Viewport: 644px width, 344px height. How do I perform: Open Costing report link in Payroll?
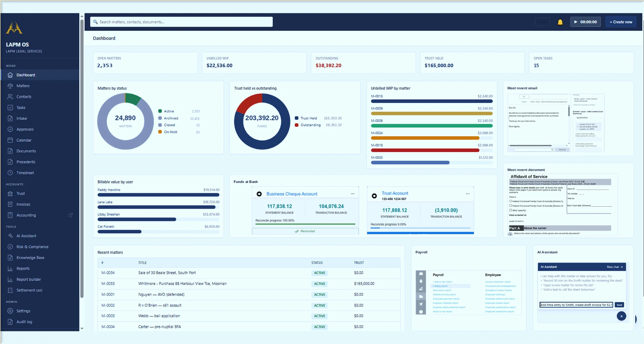click(440, 286)
